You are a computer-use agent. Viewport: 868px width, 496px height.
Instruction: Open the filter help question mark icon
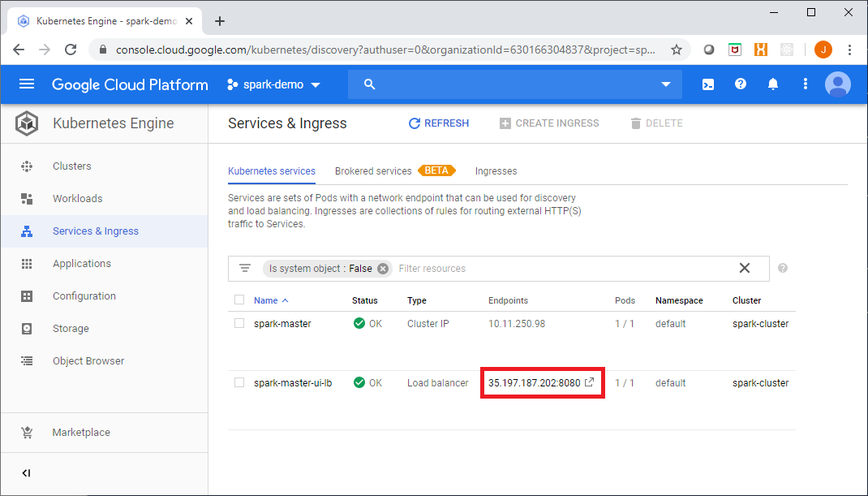[x=782, y=268]
